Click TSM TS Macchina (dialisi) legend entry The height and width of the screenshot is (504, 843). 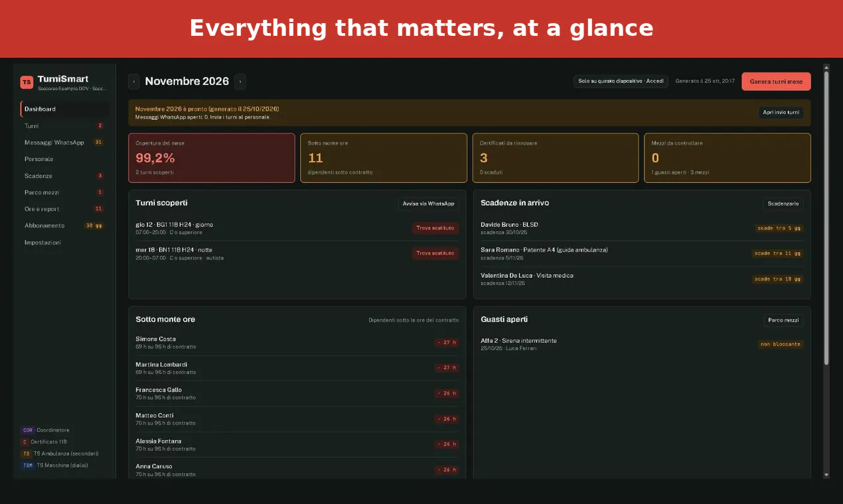54,466
